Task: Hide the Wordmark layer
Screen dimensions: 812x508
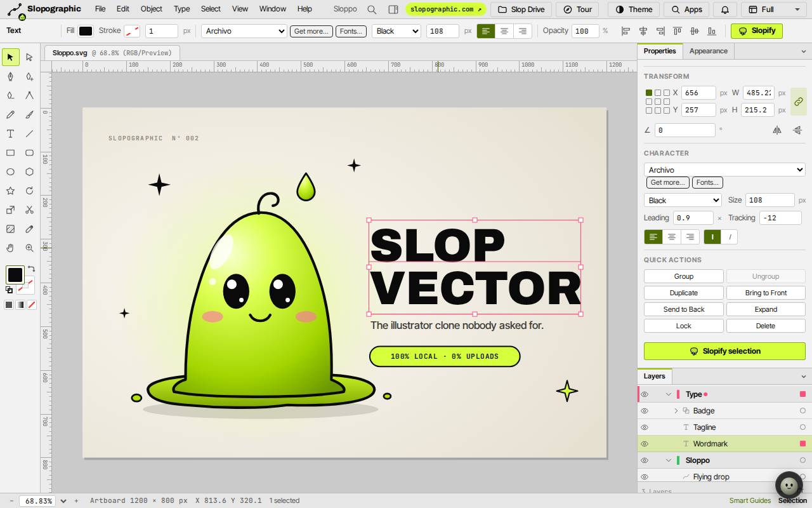Action: pyautogui.click(x=645, y=444)
